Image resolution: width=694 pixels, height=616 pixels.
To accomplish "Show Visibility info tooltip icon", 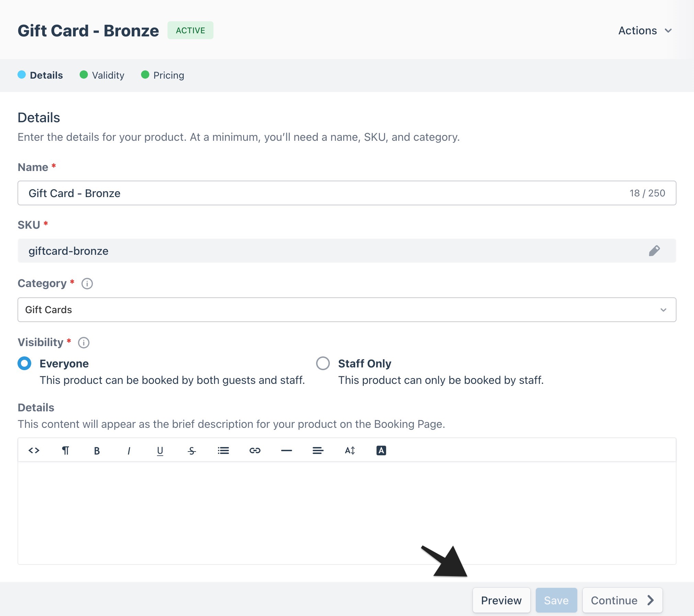I will [84, 343].
